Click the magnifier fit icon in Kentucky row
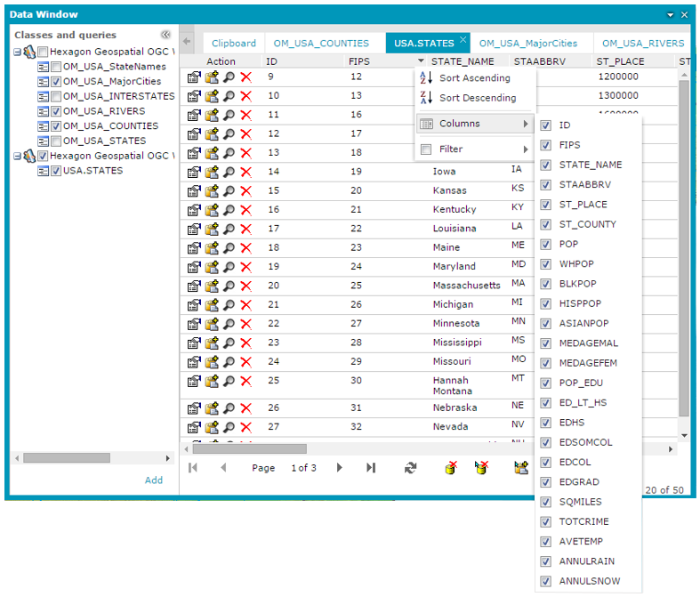Screen dimensions: 700x597 coord(229,210)
